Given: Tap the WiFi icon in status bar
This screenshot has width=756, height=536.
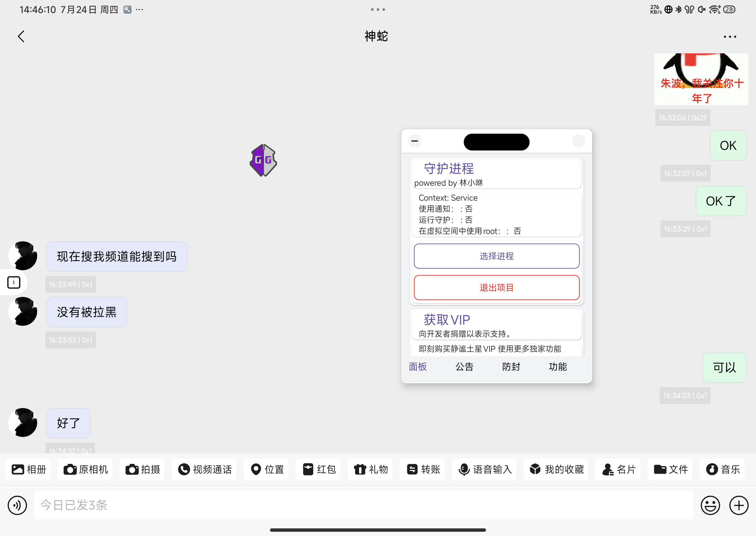Looking at the screenshot, I should coord(714,10).
